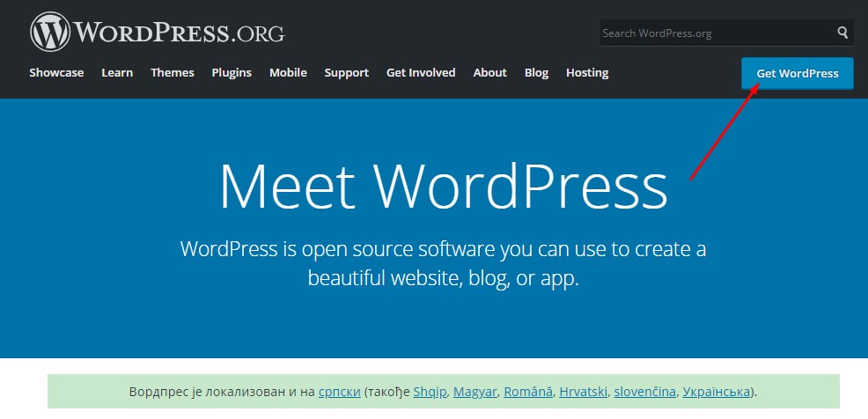The width and height of the screenshot is (868, 419).
Task: Click the 'Вордпрес је локализован' notice text
Action: point(444,392)
